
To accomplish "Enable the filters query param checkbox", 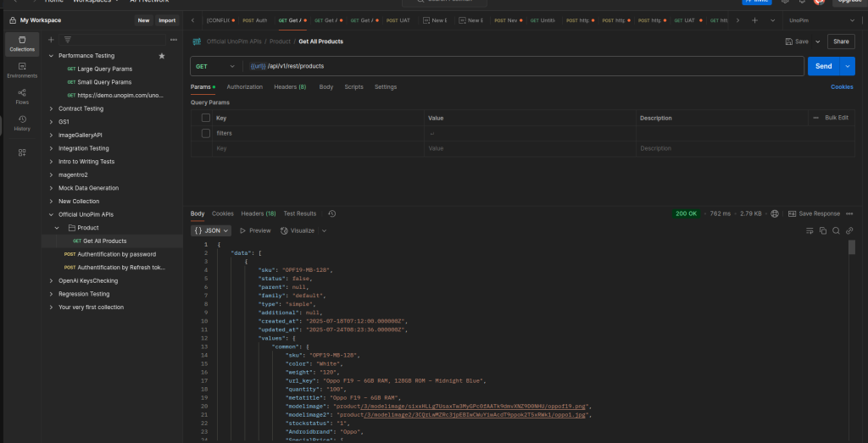I will [206, 133].
